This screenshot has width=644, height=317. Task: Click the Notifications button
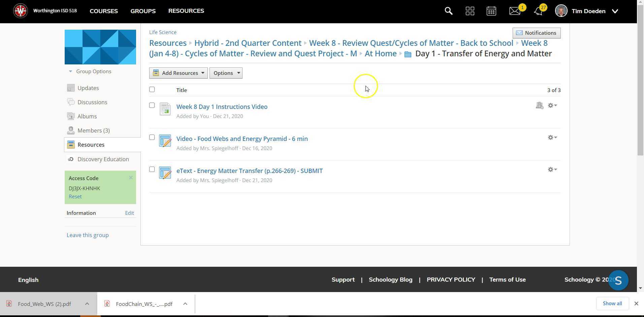(x=536, y=33)
